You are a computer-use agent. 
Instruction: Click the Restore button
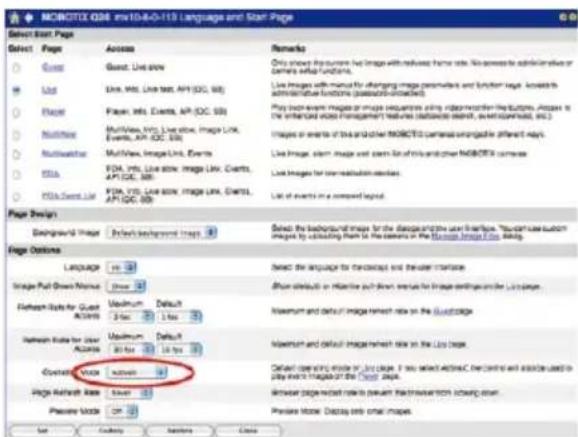coord(180,430)
